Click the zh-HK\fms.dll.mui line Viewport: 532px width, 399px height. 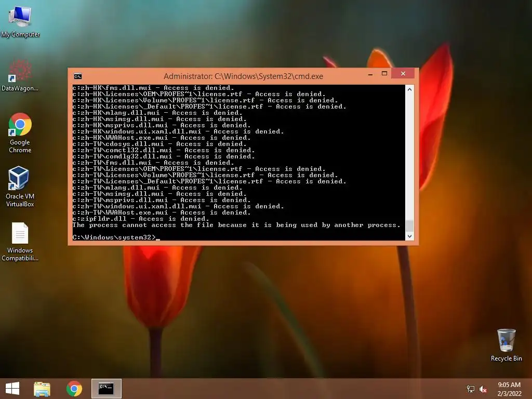[x=153, y=88]
